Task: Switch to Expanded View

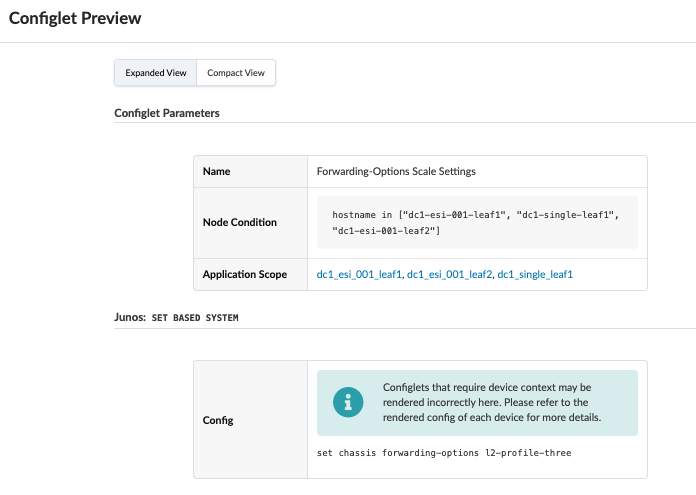Action: coord(155,73)
